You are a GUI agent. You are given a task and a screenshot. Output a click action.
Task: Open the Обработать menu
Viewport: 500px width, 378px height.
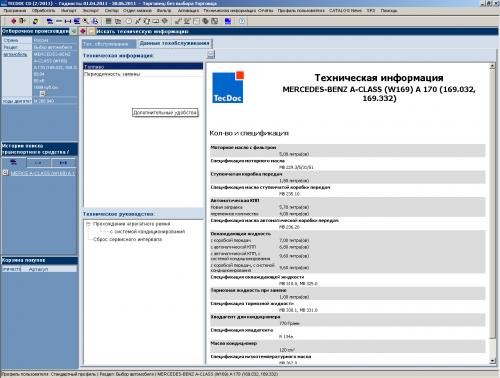(43, 11)
